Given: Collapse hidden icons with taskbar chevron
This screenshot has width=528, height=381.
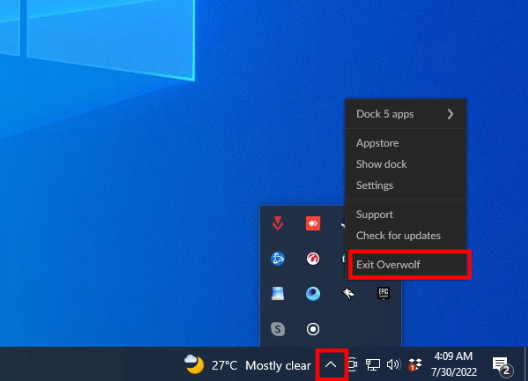Looking at the screenshot, I should point(331,364).
